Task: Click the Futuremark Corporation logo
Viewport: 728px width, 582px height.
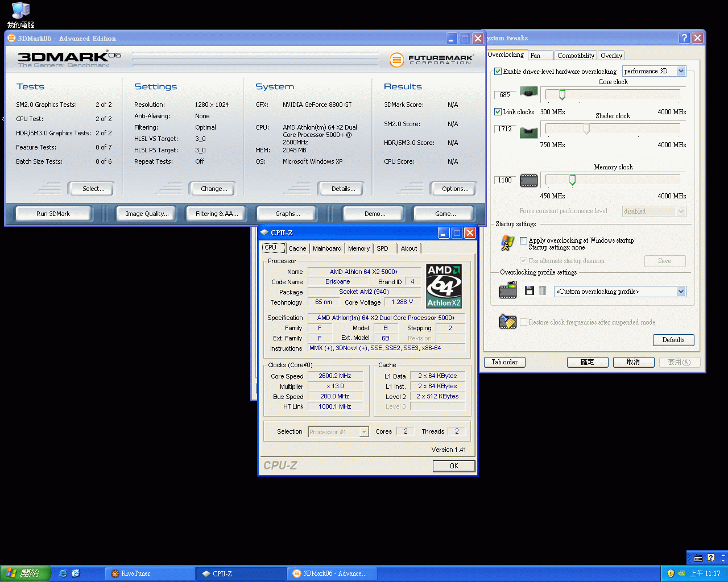Action: (432, 59)
